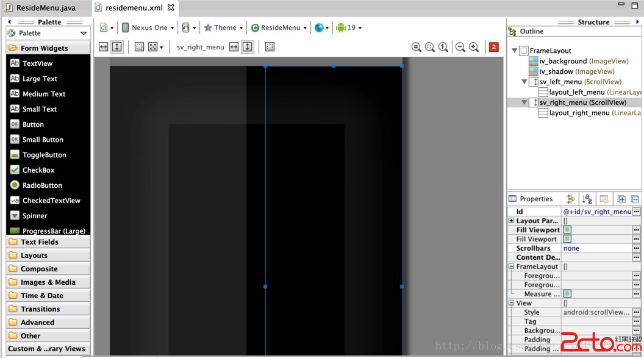The width and height of the screenshot is (644, 358).
Task: Toggle the first Fill Viewport checkbox
Action: tap(567, 229)
